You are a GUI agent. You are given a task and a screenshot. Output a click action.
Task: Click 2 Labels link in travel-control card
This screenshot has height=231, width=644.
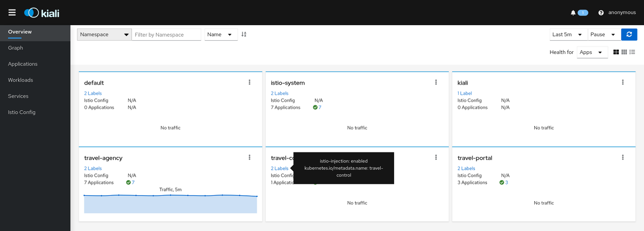pyautogui.click(x=280, y=168)
